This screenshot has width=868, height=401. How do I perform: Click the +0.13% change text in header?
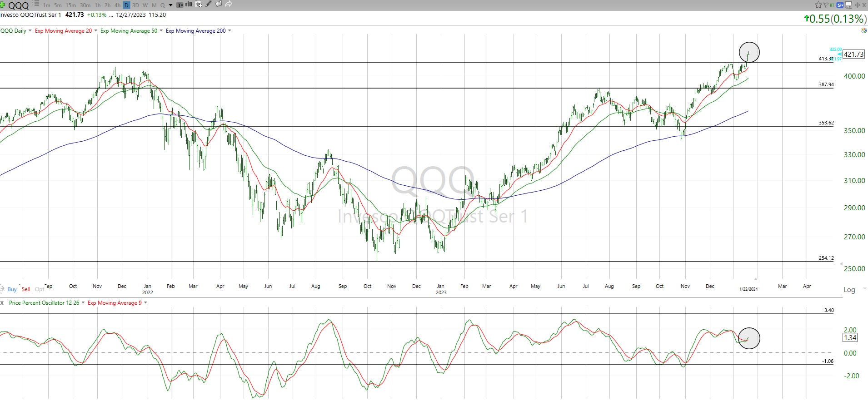coord(97,15)
